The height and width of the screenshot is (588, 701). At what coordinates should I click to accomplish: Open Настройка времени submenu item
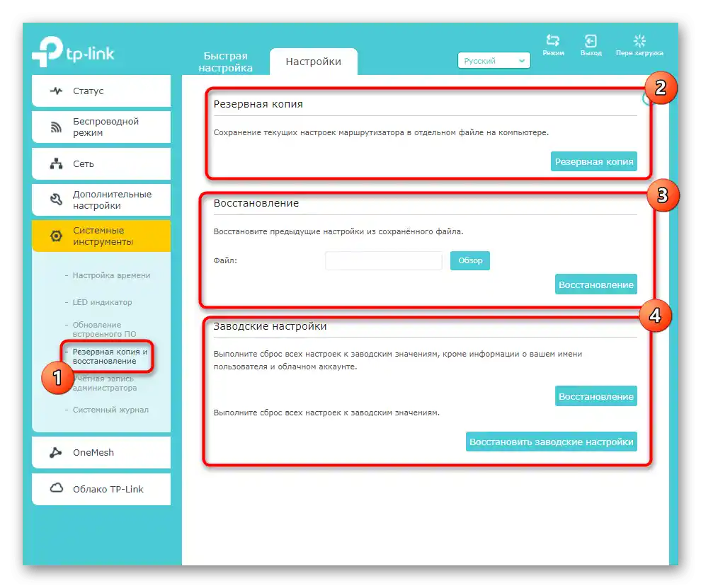point(111,275)
